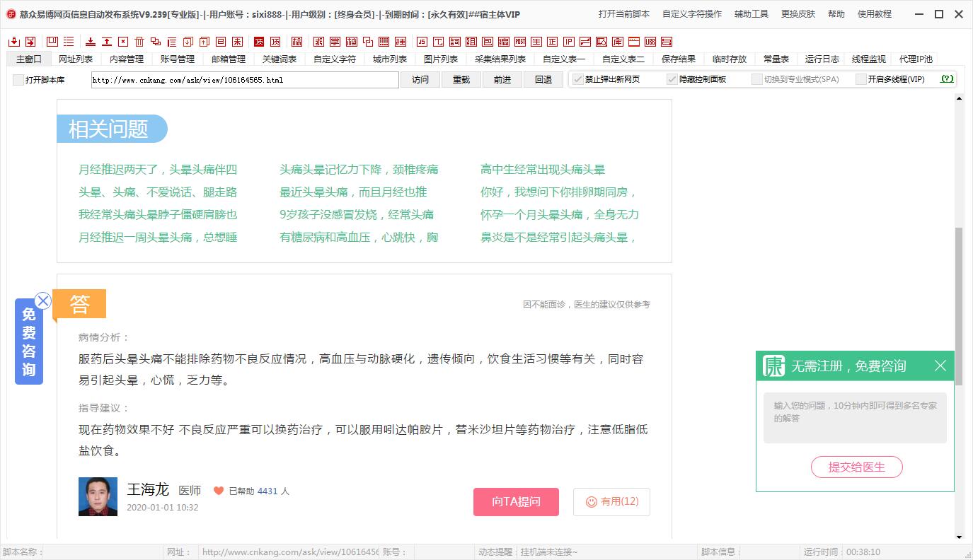Click the 末 glyph toolbar icon
Image resolution: width=973 pixels, height=560 pixels.
[x=238, y=42]
